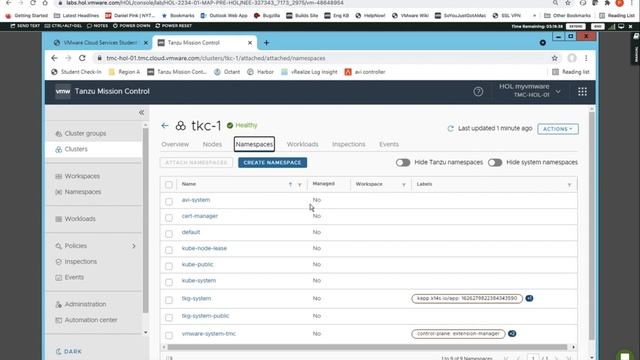This screenshot has width=640, height=360.
Task: Open NOTES in console toolbar
Action: [x=98, y=26]
